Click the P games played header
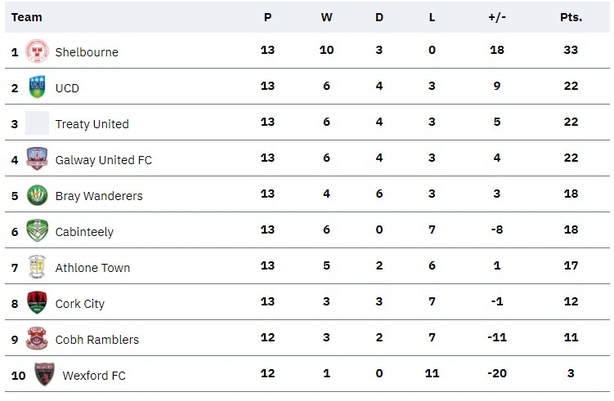This screenshot has height=401, width=614. (x=267, y=17)
